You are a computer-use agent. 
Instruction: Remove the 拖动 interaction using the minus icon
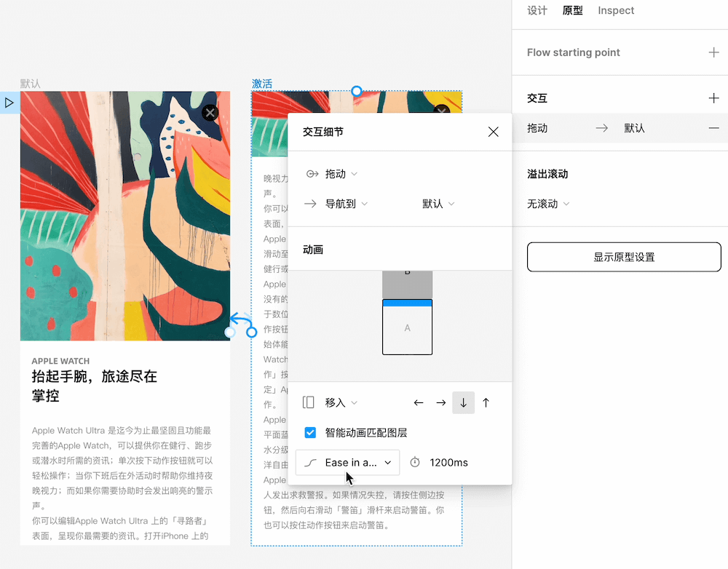coord(714,128)
